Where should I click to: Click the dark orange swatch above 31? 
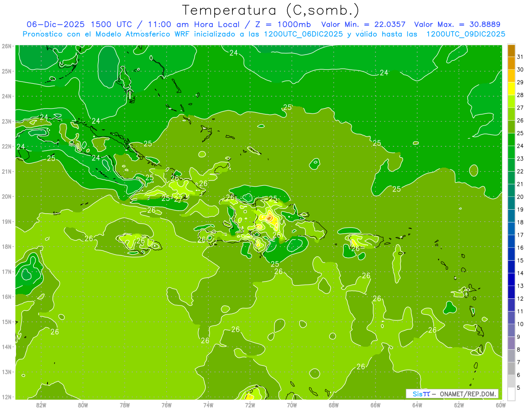(511, 51)
